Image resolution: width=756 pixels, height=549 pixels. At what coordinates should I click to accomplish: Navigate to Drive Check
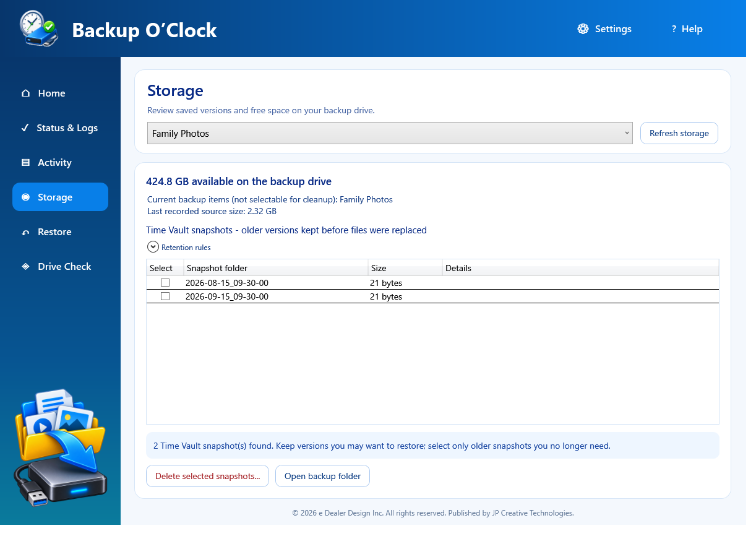[x=60, y=267]
